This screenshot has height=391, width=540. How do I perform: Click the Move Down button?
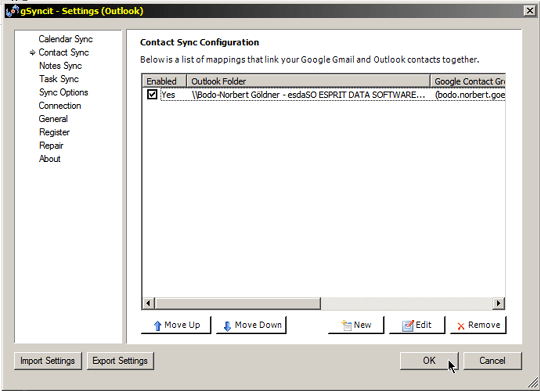click(x=251, y=325)
